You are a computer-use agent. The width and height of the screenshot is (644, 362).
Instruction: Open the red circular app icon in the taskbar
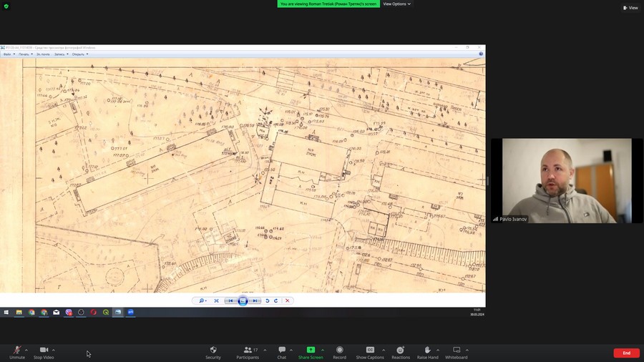point(94,313)
